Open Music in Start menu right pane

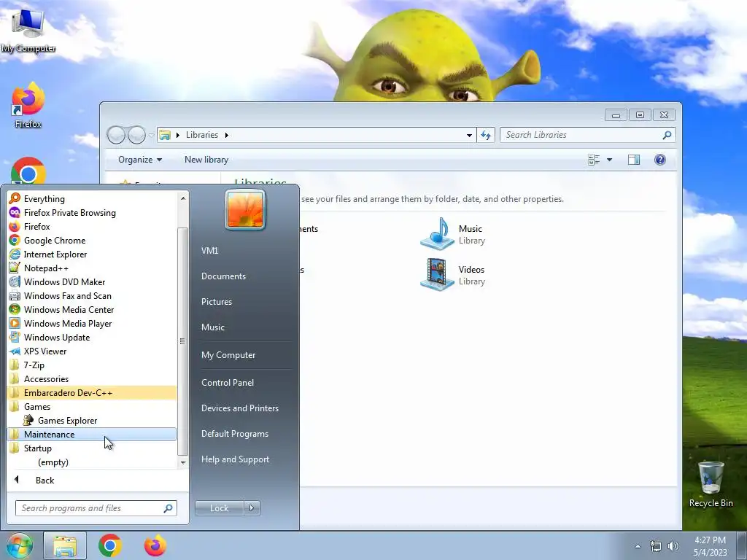tap(244, 327)
